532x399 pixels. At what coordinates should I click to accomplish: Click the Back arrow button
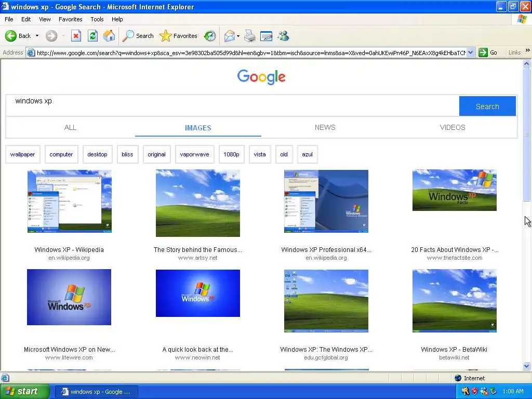(x=18, y=36)
